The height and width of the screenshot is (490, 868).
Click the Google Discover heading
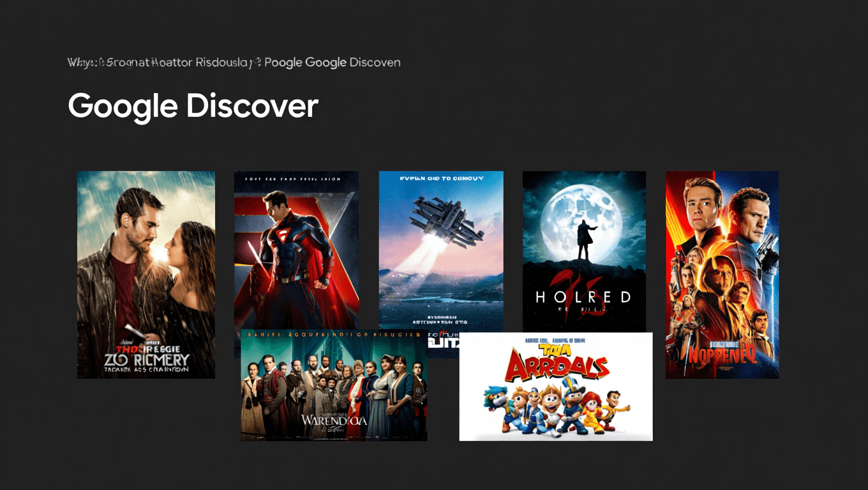coord(193,106)
